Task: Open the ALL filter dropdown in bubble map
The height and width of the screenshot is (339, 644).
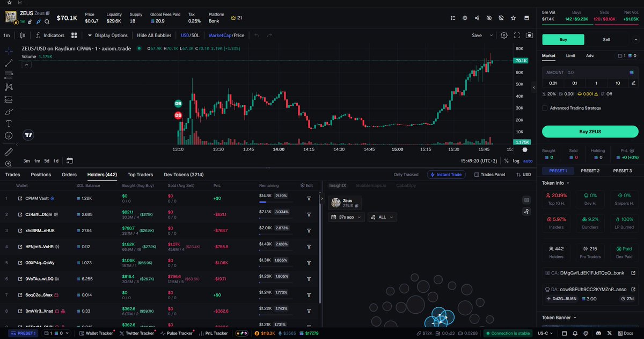Action: click(382, 217)
